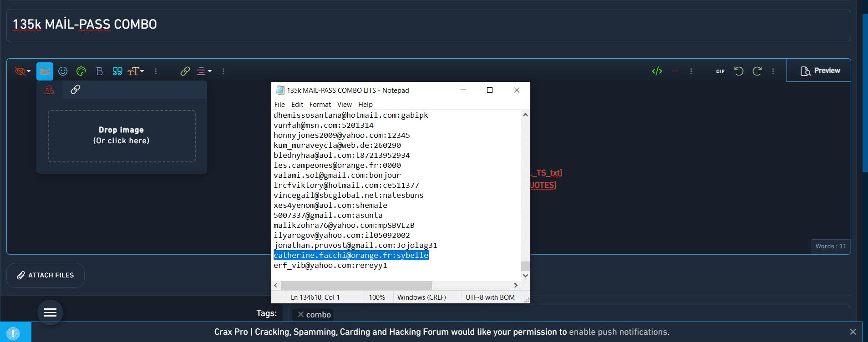
Task: Click the ATTACH FILES button
Action: pos(46,275)
